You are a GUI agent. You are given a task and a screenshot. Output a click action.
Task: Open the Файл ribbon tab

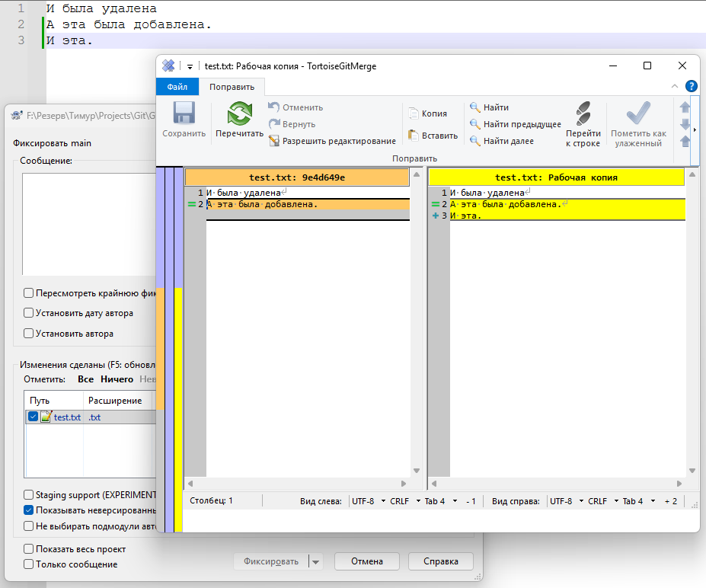coord(177,87)
